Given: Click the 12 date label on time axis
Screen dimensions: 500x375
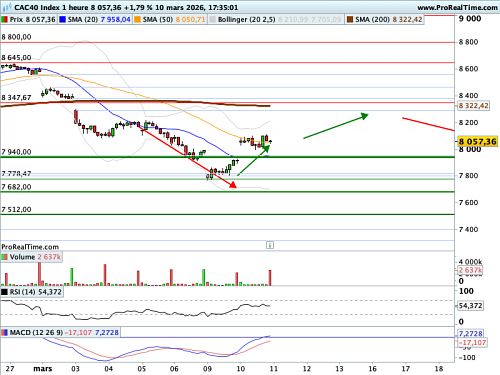Looking at the screenshot, I should click(307, 369).
